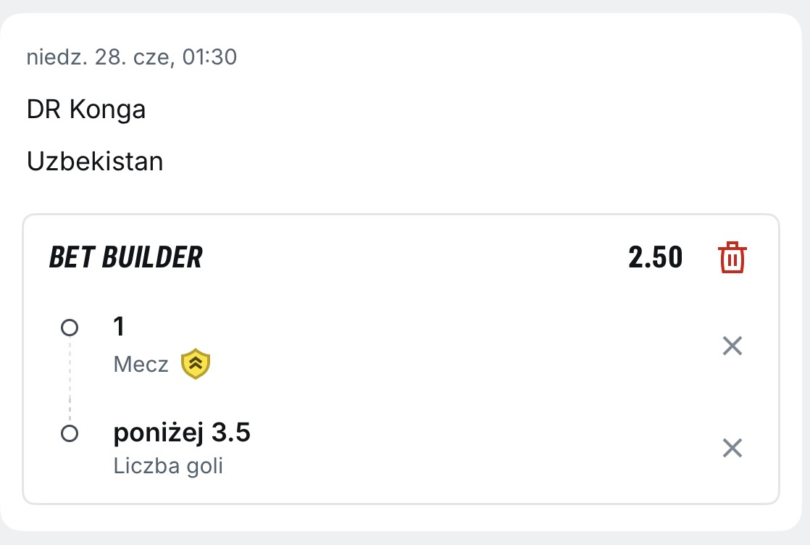Click the 'Liczba goli' market label
The image size is (810, 545).
(168, 466)
